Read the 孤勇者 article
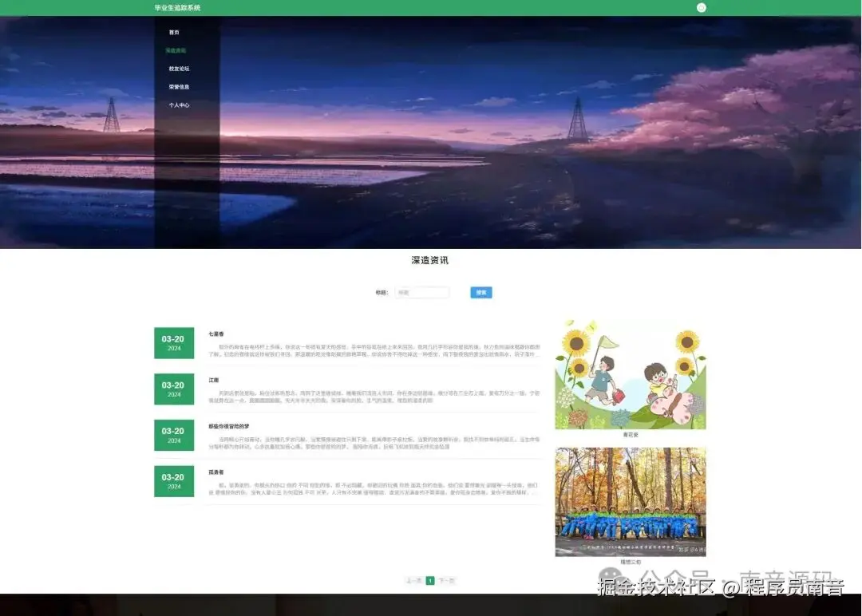 tap(214, 472)
